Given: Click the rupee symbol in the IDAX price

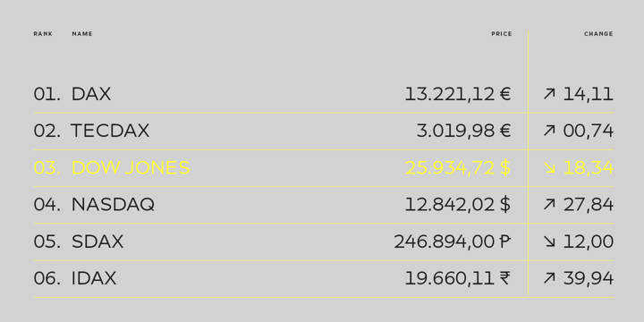Looking at the screenshot, I should pos(505,278).
